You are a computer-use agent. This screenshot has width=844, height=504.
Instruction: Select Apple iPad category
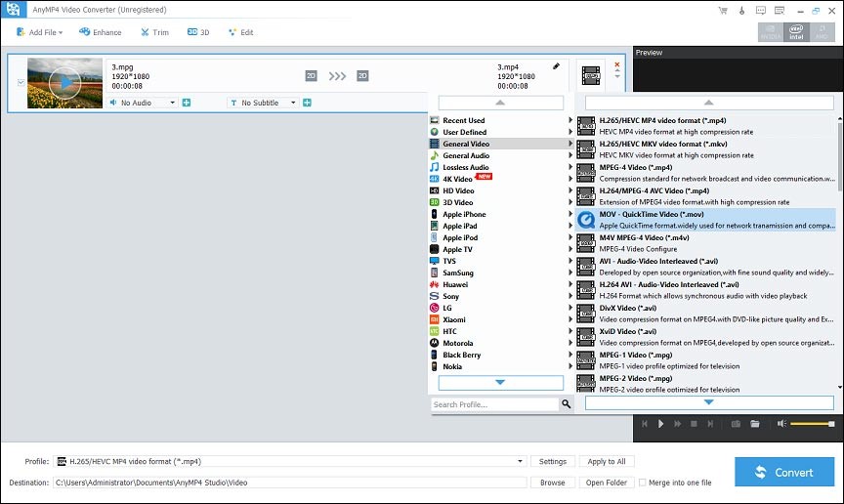(500, 227)
